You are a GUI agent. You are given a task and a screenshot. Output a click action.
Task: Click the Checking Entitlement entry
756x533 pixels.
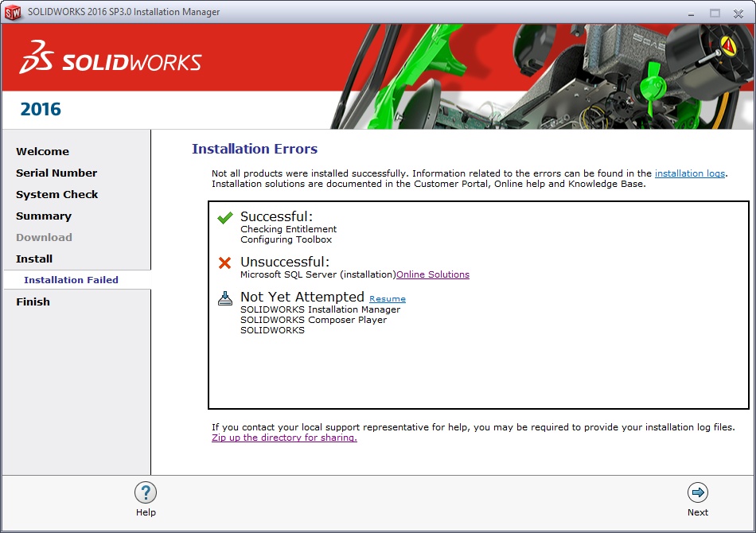click(x=288, y=229)
